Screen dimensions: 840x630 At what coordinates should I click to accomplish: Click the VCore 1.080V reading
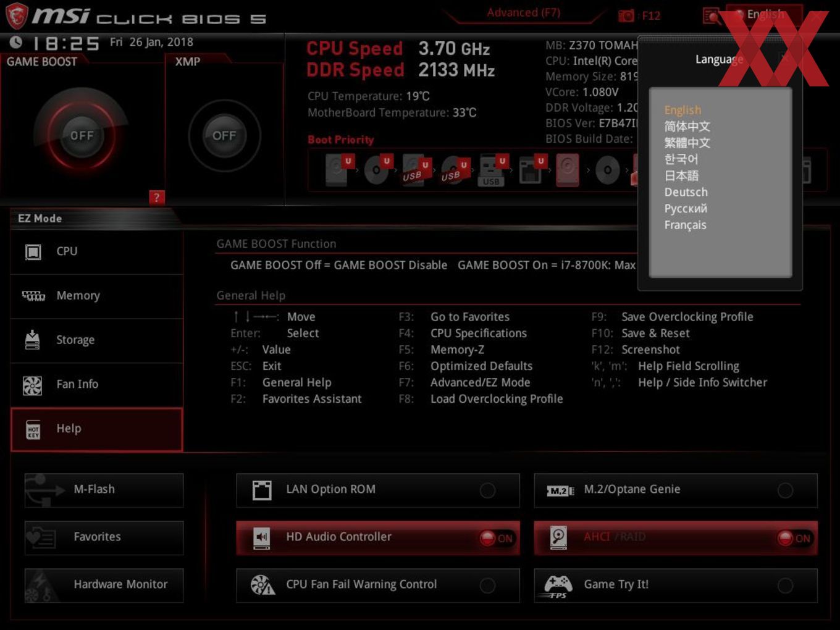click(x=582, y=92)
